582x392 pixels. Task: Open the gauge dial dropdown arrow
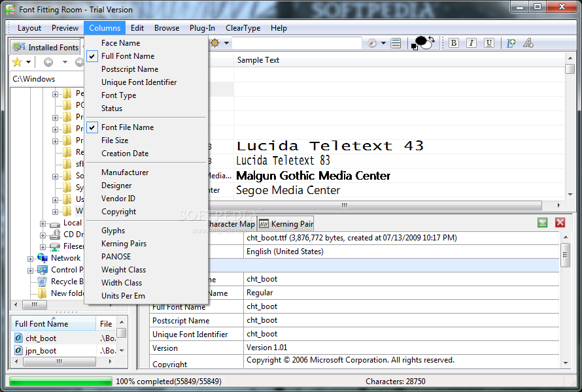[383, 43]
